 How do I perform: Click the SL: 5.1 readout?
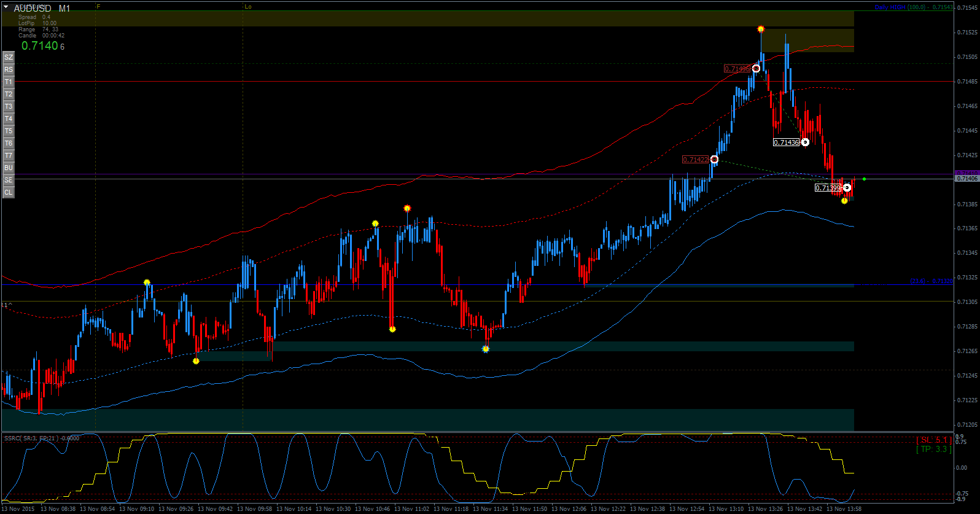tap(934, 440)
